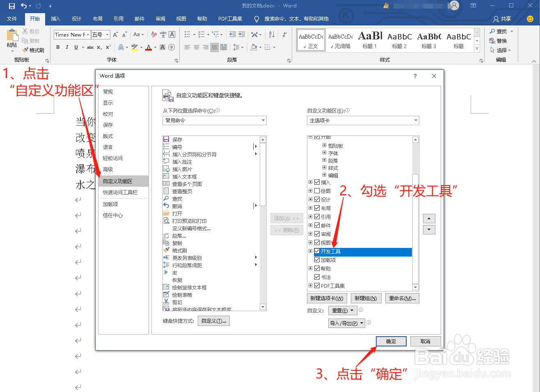This screenshot has width=540, height=392.
Task: Click the 重命名 button
Action: [402, 298]
